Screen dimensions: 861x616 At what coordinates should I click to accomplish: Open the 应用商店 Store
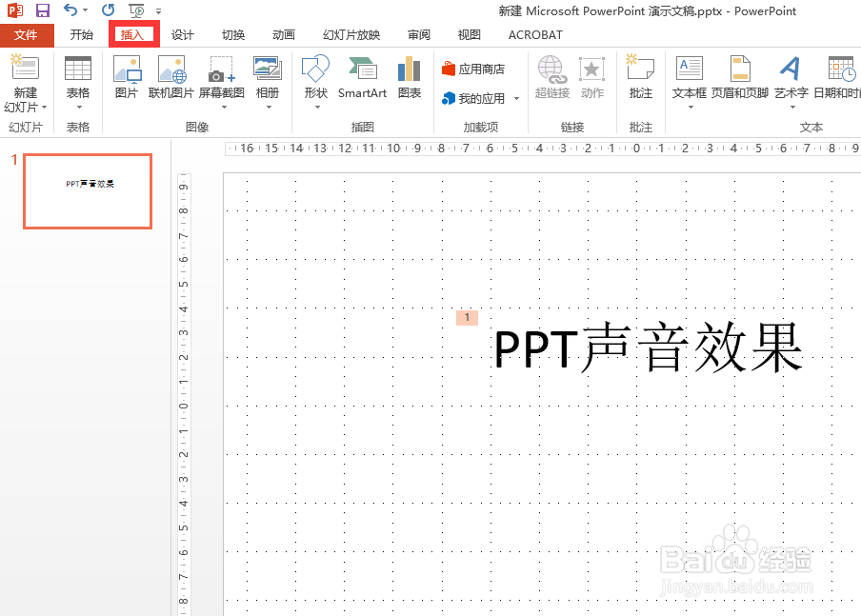point(475,68)
